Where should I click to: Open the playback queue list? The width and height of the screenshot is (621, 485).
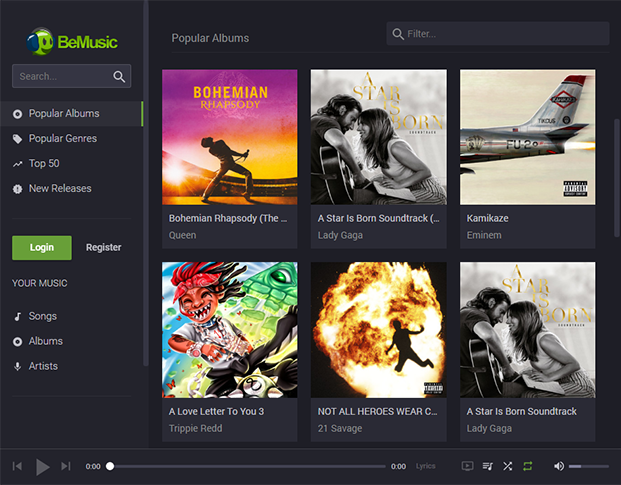pyautogui.click(x=488, y=466)
